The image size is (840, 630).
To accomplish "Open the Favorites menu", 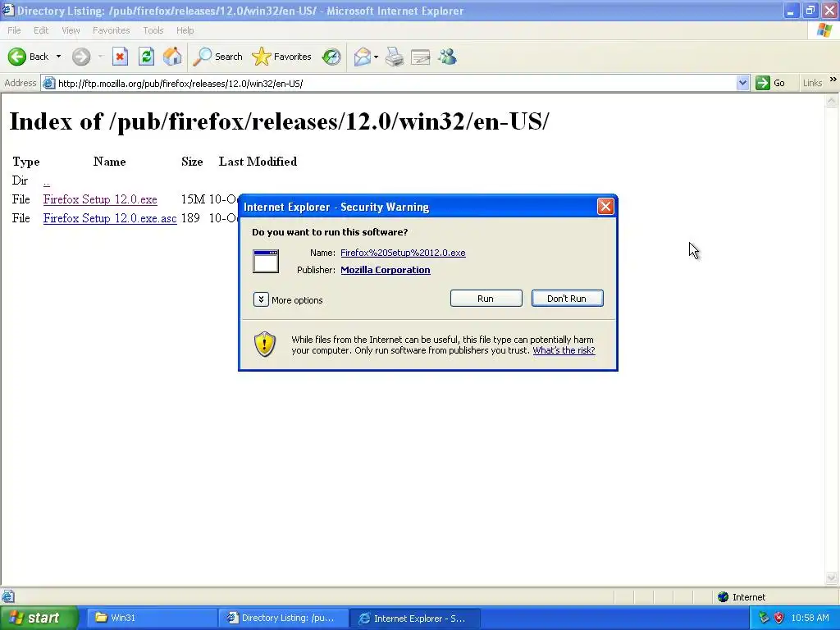I will (111, 30).
